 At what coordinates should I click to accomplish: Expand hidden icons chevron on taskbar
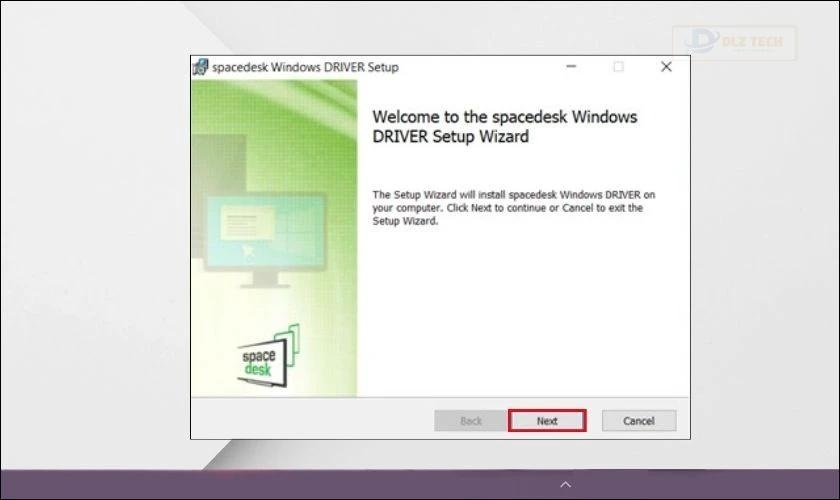(x=565, y=484)
